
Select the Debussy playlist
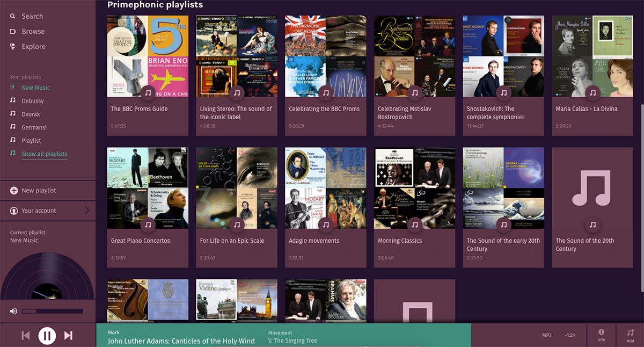[x=33, y=101]
